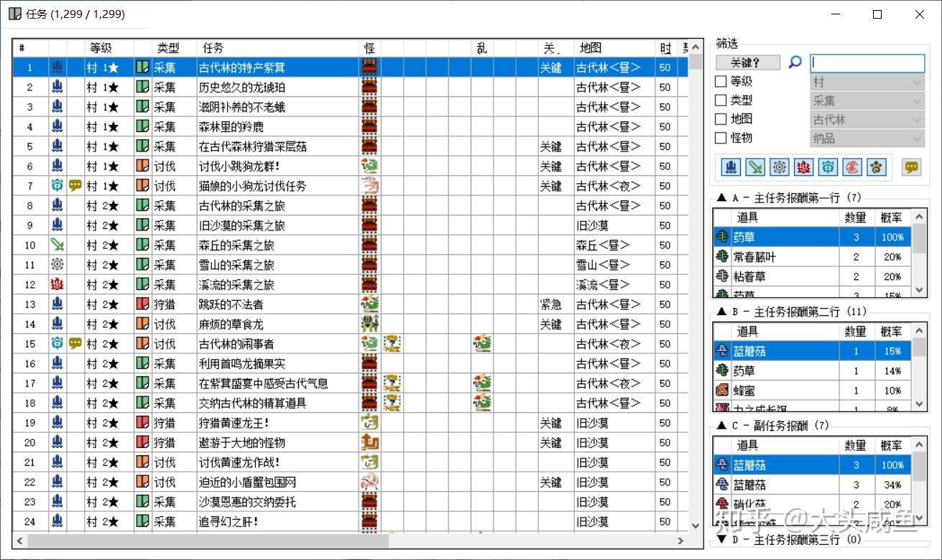Select quest row 追寻幻之肝!

click(351, 521)
